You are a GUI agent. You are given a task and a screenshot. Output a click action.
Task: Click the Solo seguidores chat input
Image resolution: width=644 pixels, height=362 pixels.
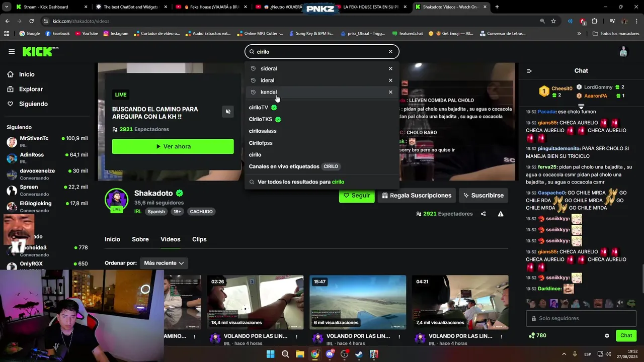click(x=581, y=318)
